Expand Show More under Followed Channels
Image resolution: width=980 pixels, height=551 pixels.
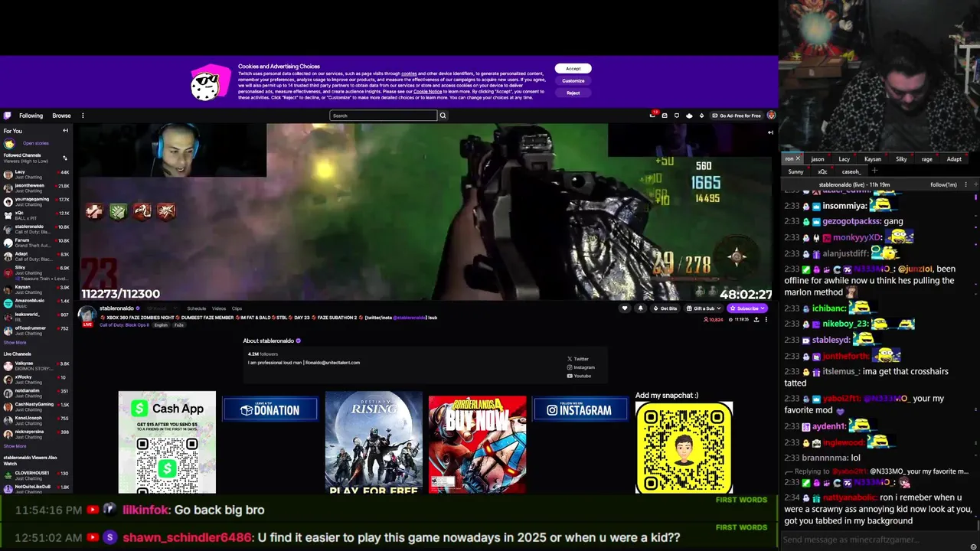coord(15,342)
